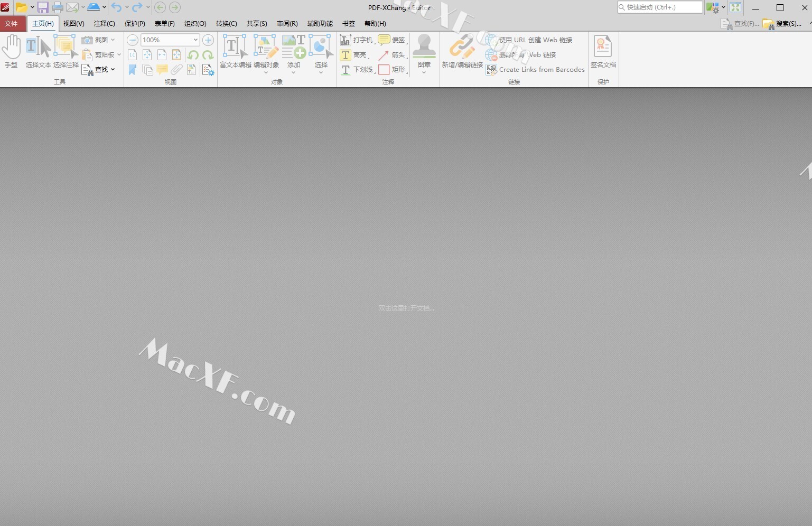Toggle the Content pane icon
The width and height of the screenshot is (812, 526).
pyautogui.click(x=192, y=69)
